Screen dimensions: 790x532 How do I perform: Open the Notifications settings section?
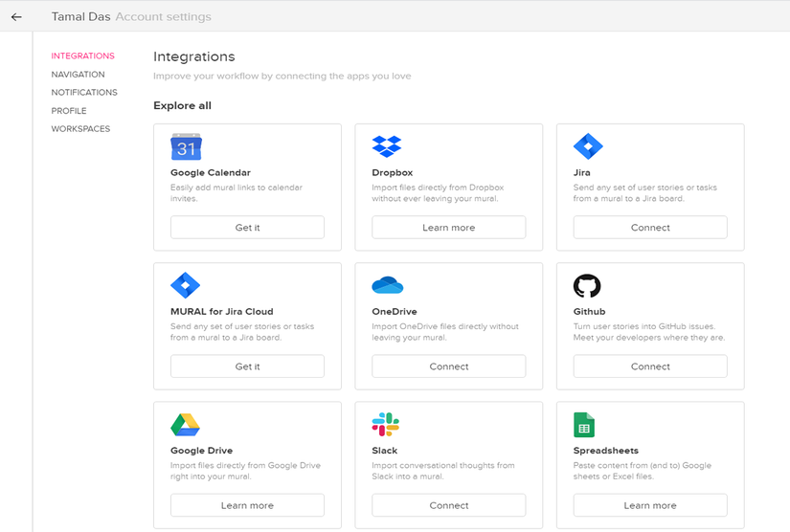click(x=84, y=93)
